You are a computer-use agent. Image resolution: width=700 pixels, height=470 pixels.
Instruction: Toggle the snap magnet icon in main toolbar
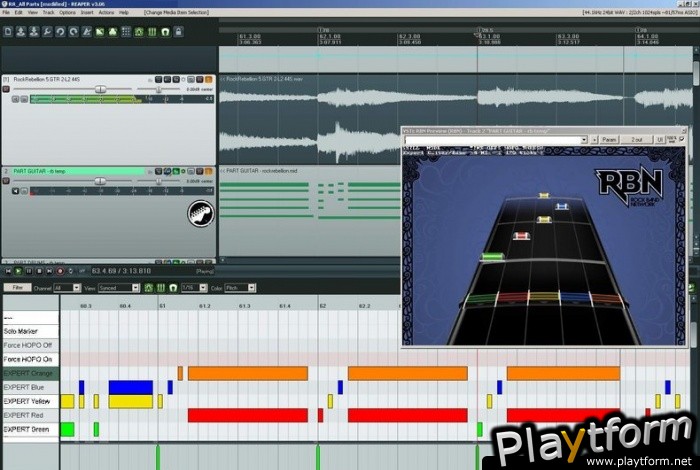(x=165, y=32)
